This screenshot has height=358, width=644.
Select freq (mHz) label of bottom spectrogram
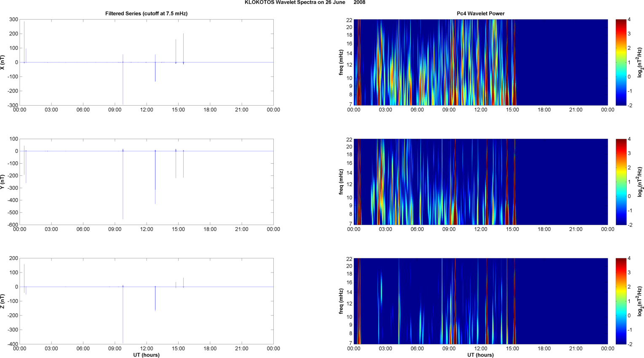coord(341,301)
